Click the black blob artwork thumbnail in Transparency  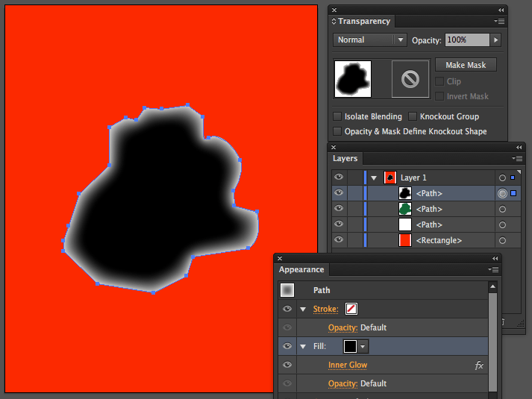(x=353, y=79)
